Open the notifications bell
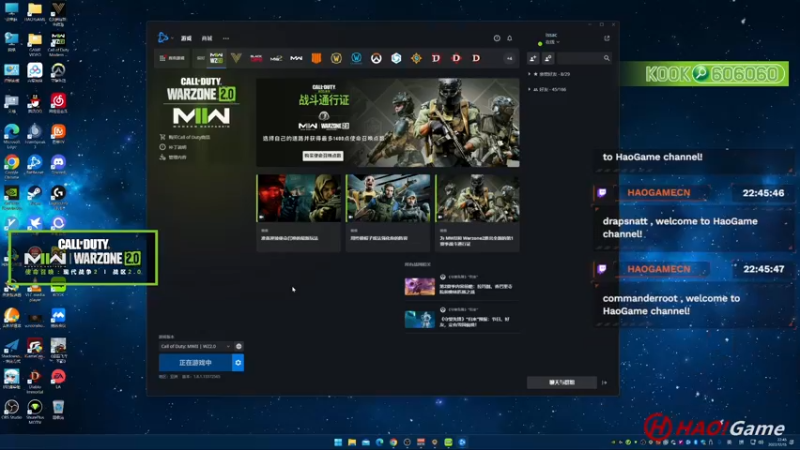 509,38
